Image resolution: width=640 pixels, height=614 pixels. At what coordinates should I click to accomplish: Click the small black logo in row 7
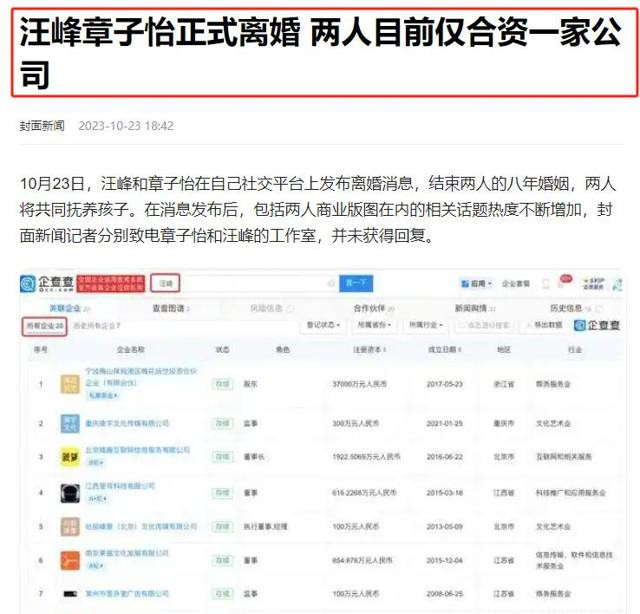pos(70,594)
